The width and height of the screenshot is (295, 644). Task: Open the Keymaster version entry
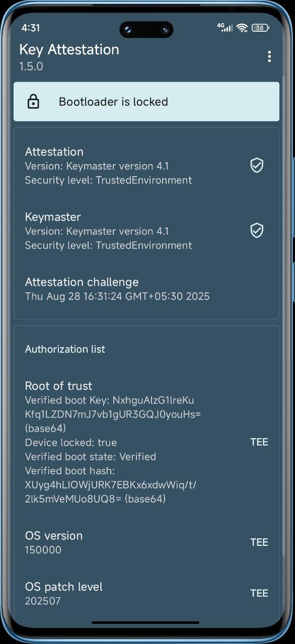(x=146, y=230)
